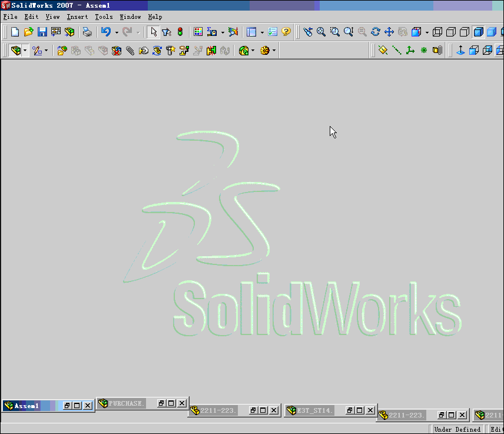The width and height of the screenshot is (504, 434).
Task: Switch to plain Shaded display mode
Action: tap(492, 32)
